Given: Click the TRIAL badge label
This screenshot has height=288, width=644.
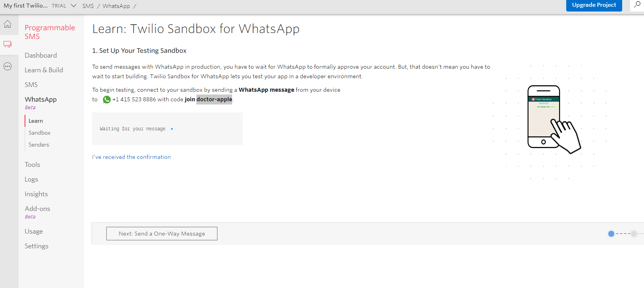Looking at the screenshot, I should (x=59, y=6).
